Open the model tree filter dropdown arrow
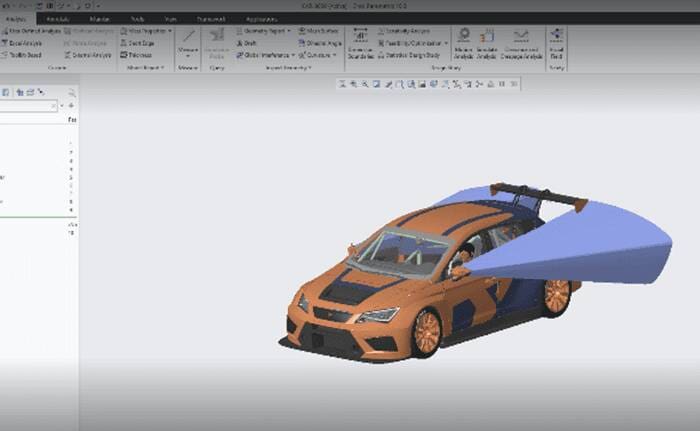The width and height of the screenshot is (700, 431). [62, 106]
